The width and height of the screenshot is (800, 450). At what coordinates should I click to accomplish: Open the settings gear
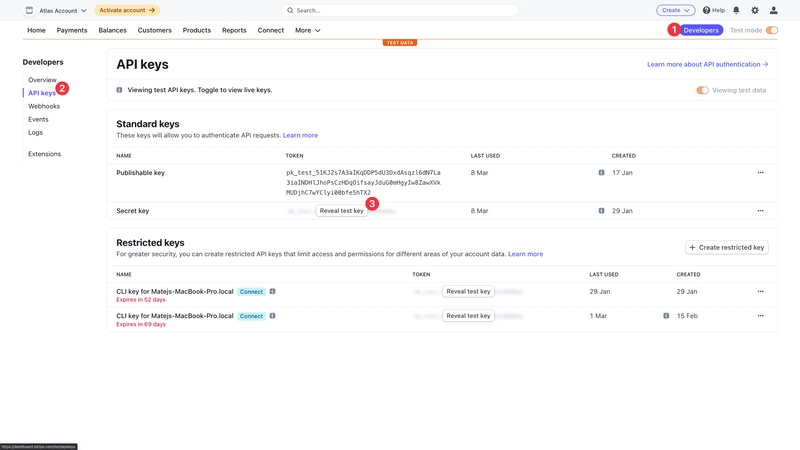[755, 10]
